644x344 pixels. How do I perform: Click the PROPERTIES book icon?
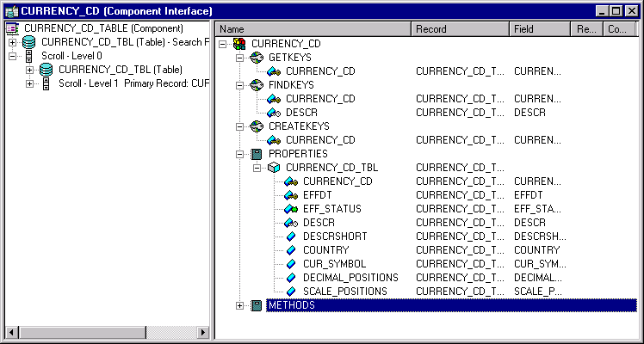click(x=256, y=154)
